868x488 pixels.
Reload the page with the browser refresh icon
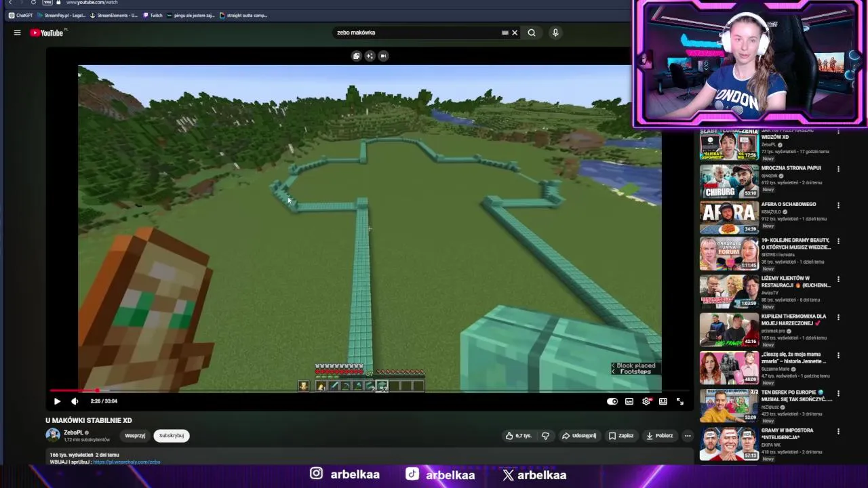pyautogui.click(x=33, y=3)
